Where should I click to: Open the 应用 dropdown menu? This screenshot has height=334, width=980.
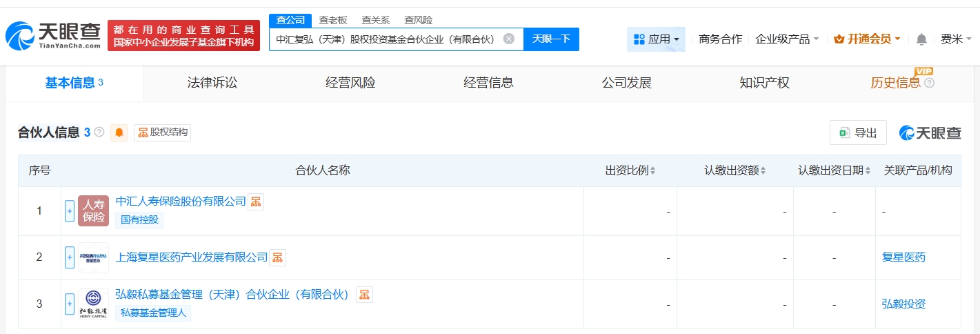[656, 39]
